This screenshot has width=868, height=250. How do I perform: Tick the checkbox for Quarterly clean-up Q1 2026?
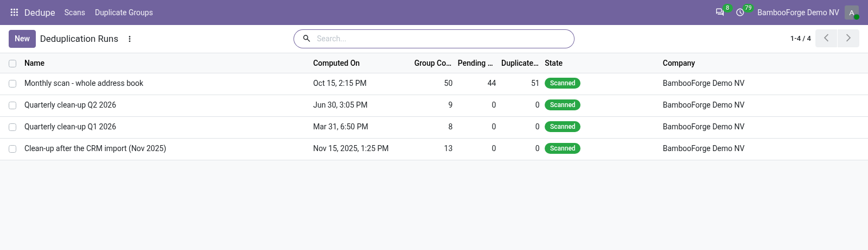tap(12, 127)
